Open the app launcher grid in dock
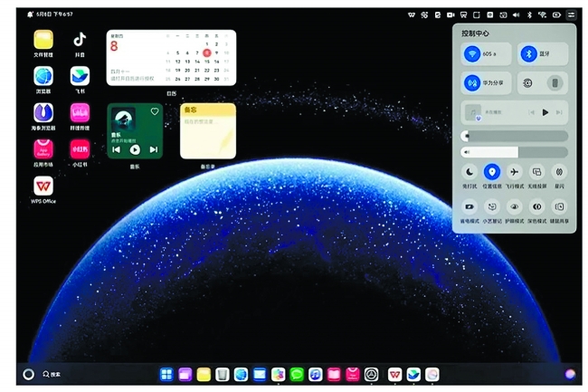This screenshot has height=392, width=588. coord(166,375)
